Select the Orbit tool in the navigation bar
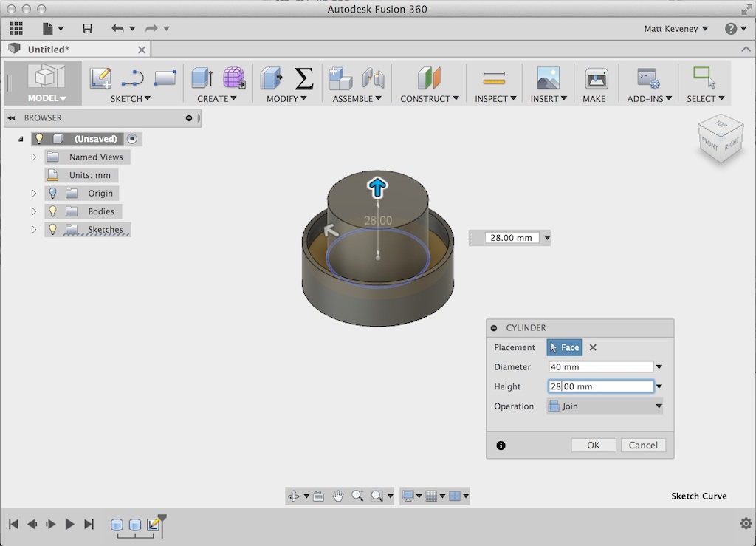The width and height of the screenshot is (756, 546). [x=295, y=496]
